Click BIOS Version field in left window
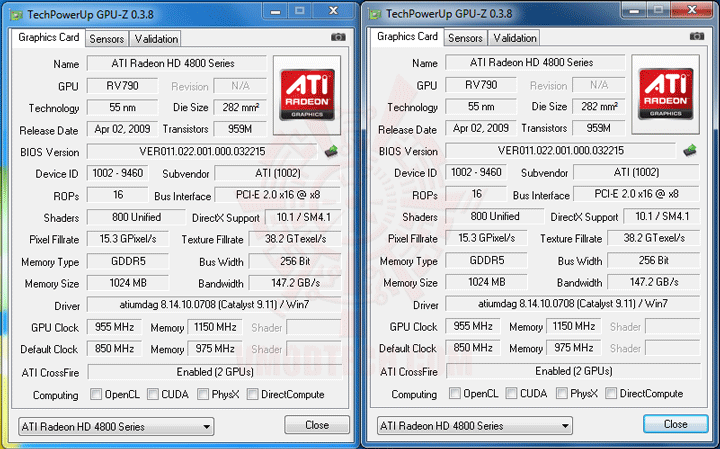Screen dimensions: 720x449 point(202,152)
